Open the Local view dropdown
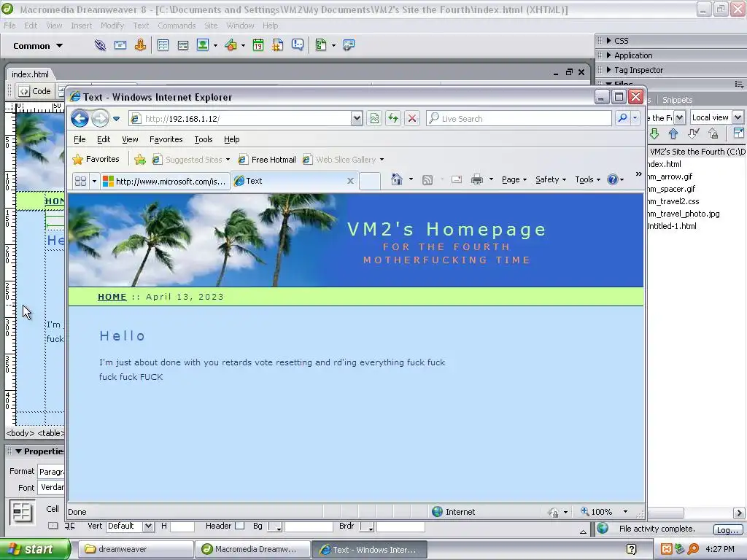The image size is (747, 560). coord(738,117)
